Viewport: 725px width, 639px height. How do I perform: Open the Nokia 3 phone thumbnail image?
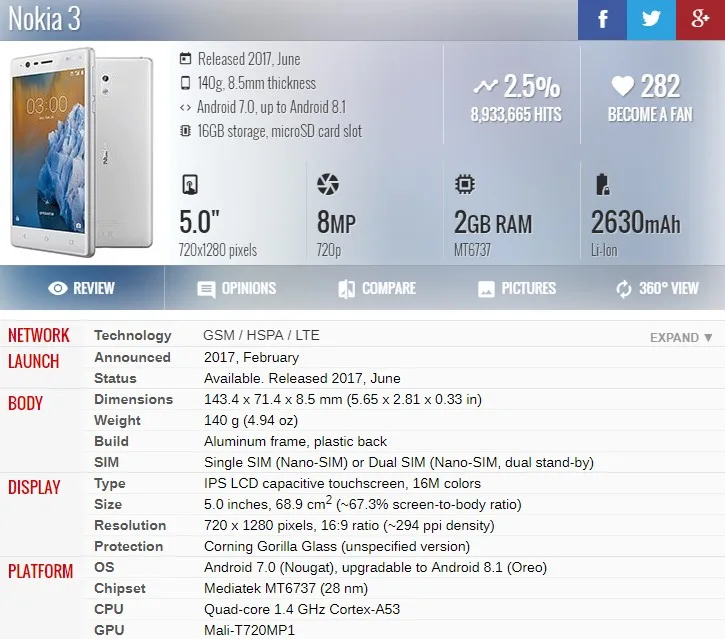pos(82,152)
